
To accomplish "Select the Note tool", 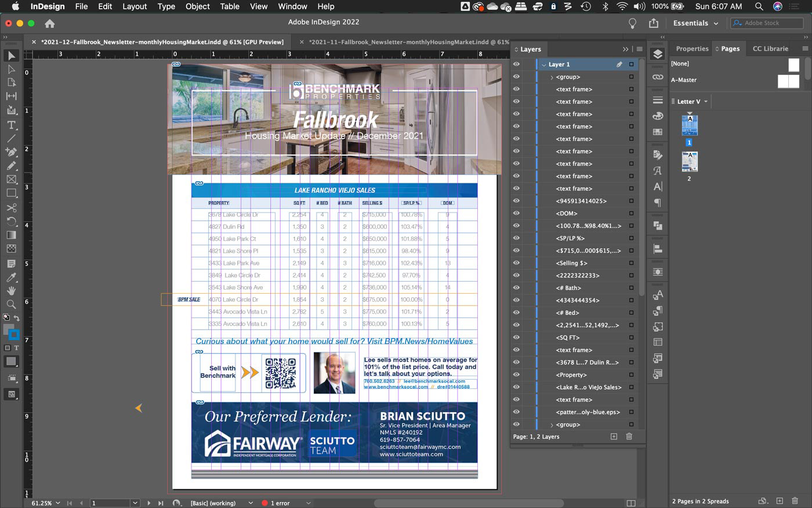I will pos(12,263).
